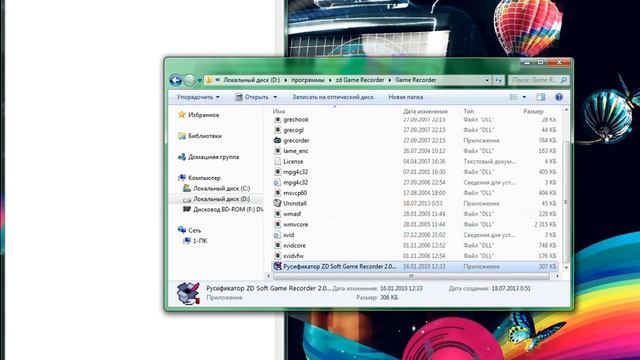The image size is (640, 360).
Task: Click the Библиотеки folder icon
Action: pos(182,136)
